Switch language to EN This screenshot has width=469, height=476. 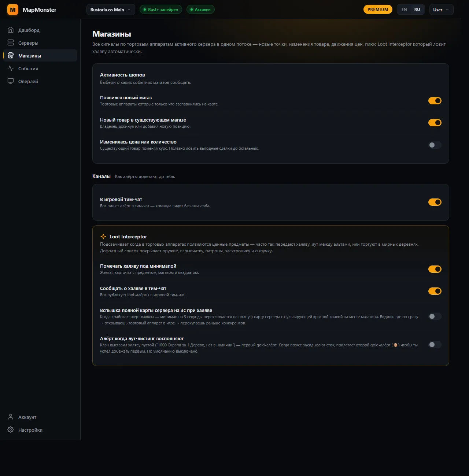click(404, 10)
